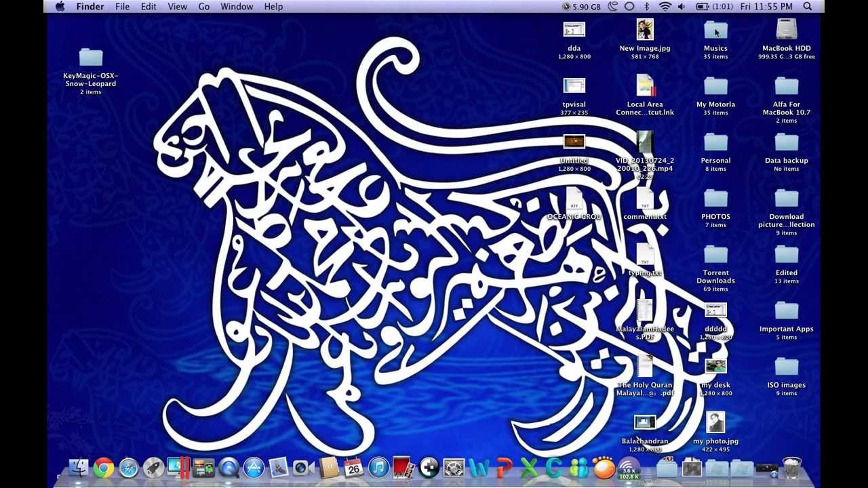Open Safari compass icon in Dock

(x=128, y=467)
